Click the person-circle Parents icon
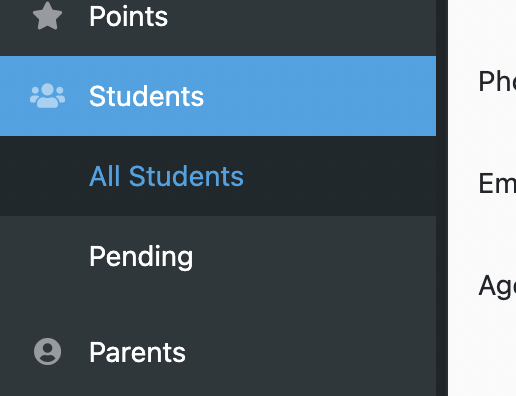Image resolution: width=516 pixels, height=396 pixels. (47, 351)
